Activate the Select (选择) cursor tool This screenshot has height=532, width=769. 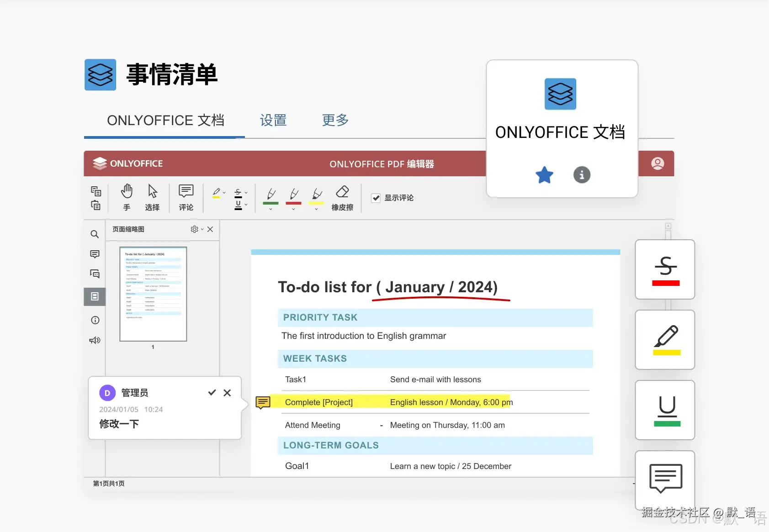click(152, 197)
